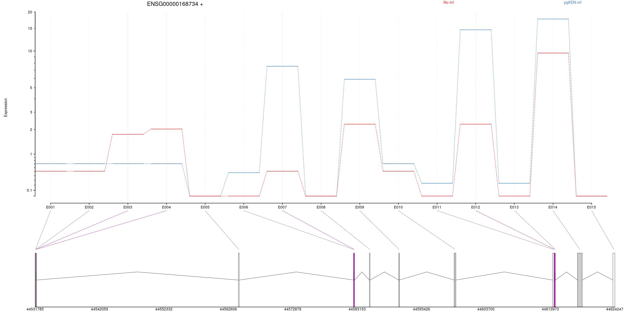This screenshot has width=644, height=322.
Task: Click exon label E005
Action: pyautogui.click(x=205, y=207)
